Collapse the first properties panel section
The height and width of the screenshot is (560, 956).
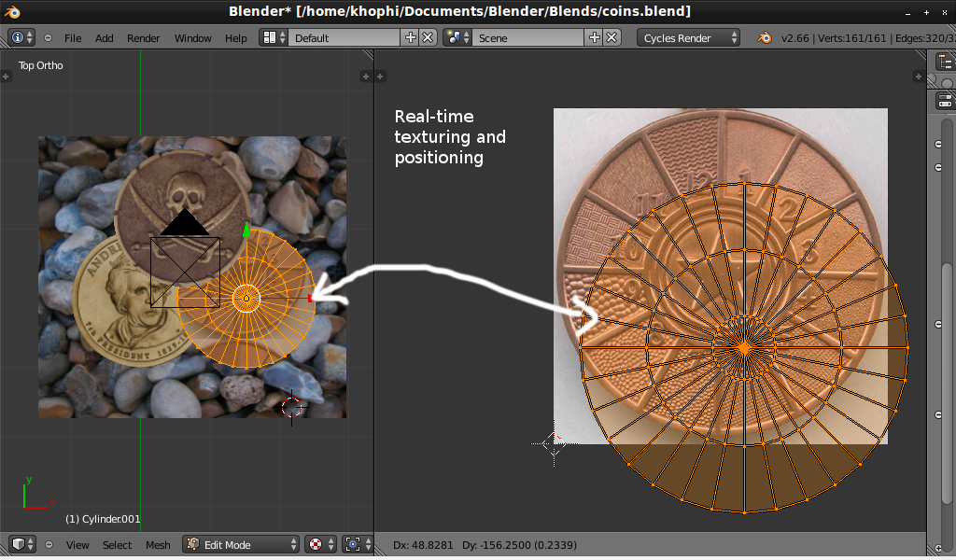939,144
